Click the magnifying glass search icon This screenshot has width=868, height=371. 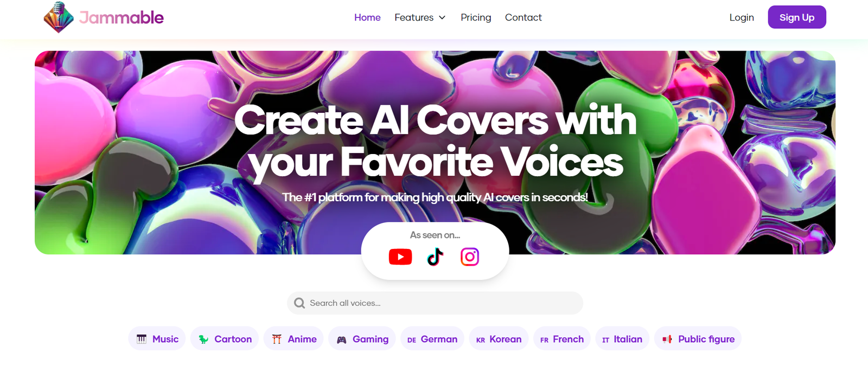click(299, 303)
